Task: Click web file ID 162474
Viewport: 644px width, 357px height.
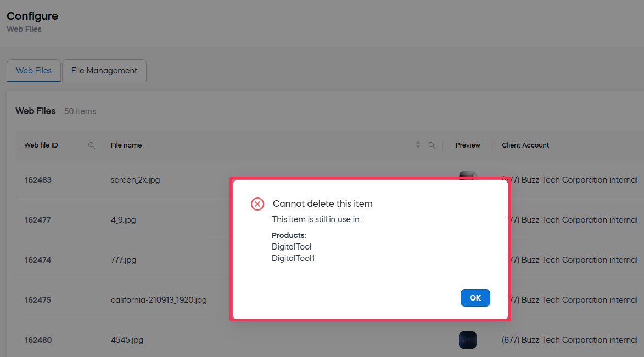Action: point(38,260)
